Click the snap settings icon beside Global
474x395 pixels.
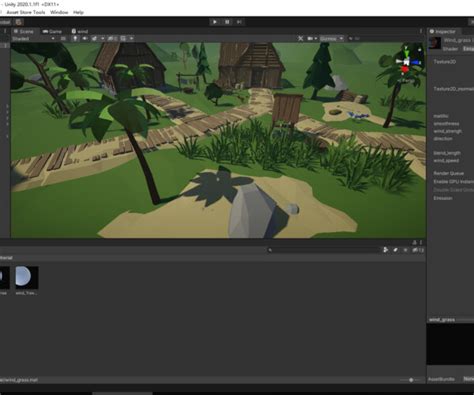tap(19, 22)
